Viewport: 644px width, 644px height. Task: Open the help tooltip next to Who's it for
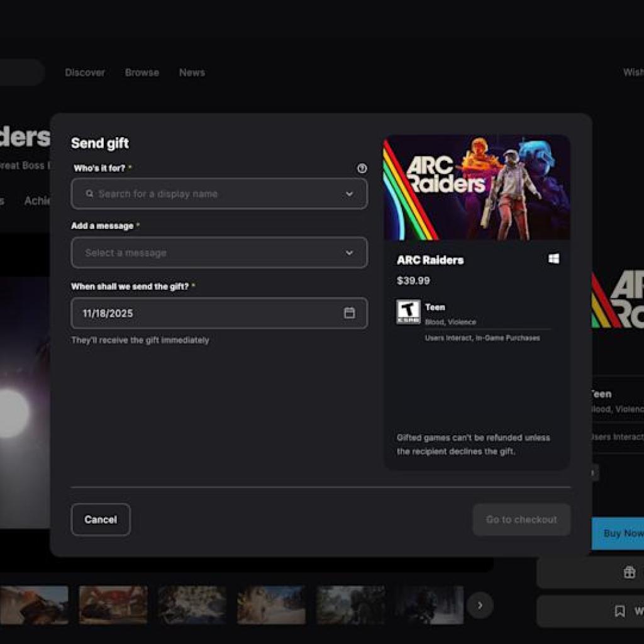[362, 169]
